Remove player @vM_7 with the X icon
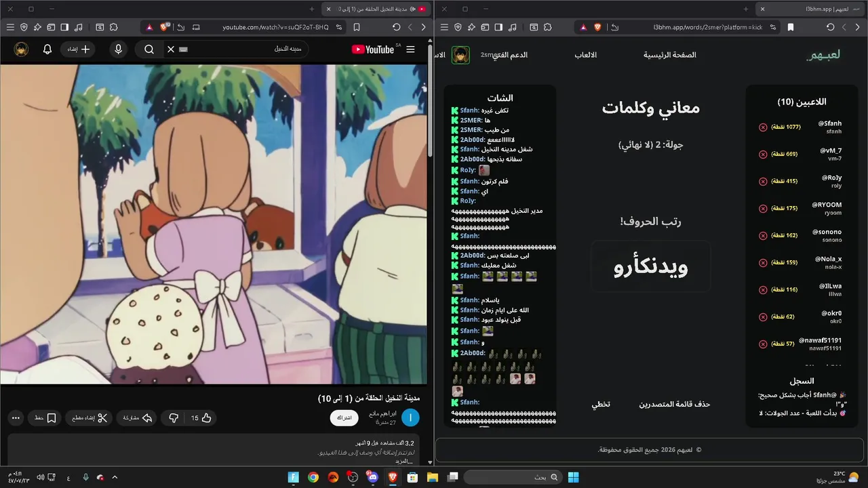 [763, 154]
